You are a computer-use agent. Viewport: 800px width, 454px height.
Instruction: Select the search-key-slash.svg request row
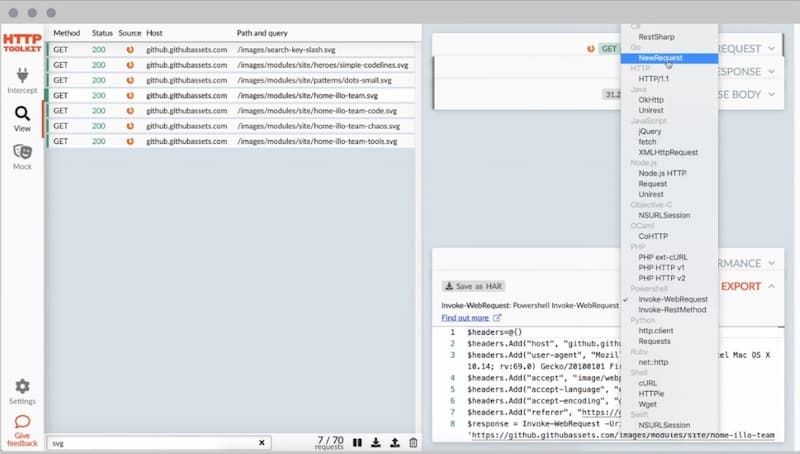click(232, 49)
